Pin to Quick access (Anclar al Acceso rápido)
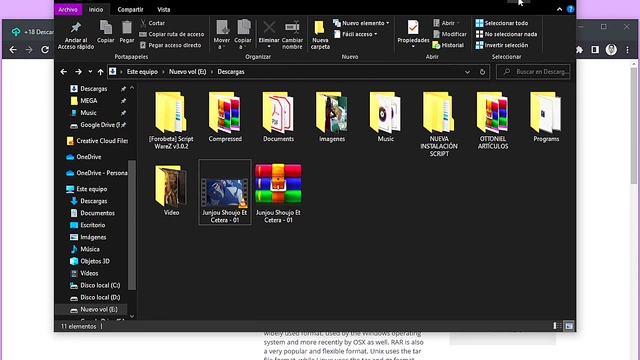This screenshot has width=640, height=360. coord(76,36)
